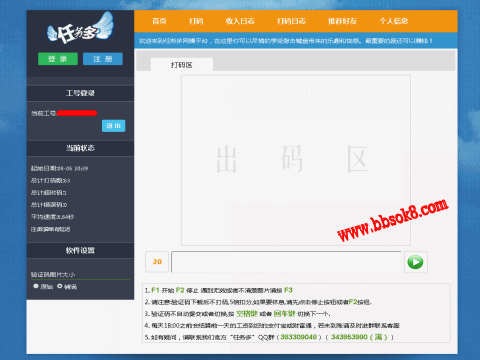This screenshot has height=360, width=480.
Task: Click the green 登录 login button
Action: [58, 59]
